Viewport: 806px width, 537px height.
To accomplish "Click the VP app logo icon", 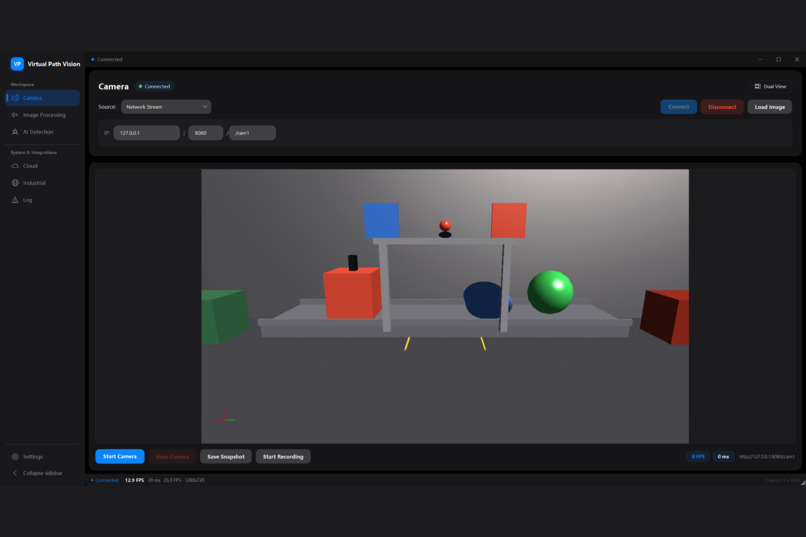I will click(x=17, y=64).
